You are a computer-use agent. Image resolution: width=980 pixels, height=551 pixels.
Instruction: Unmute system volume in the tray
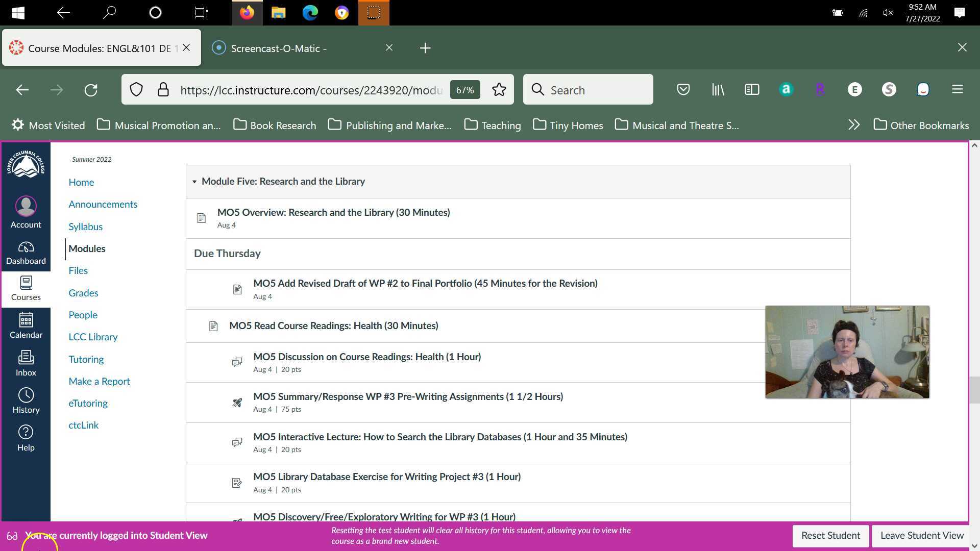pyautogui.click(x=887, y=13)
